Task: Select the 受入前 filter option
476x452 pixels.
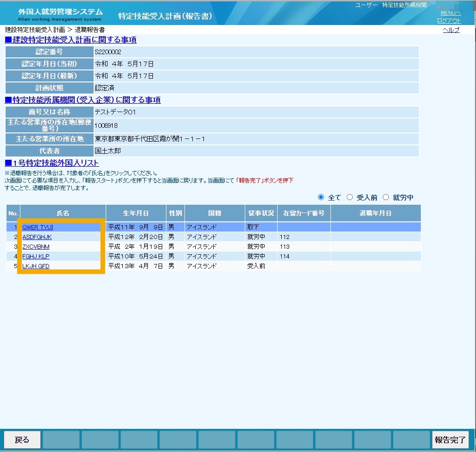Action: [x=350, y=197]
